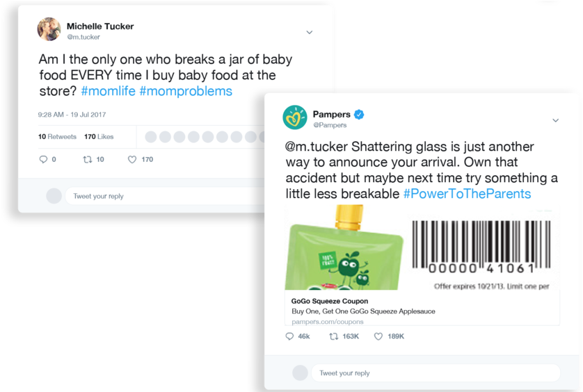Click reply icon on Michelle Tucker's tweet
Image resolution: width=583 pixels, height=392 pixels.
tap(43, 159)
